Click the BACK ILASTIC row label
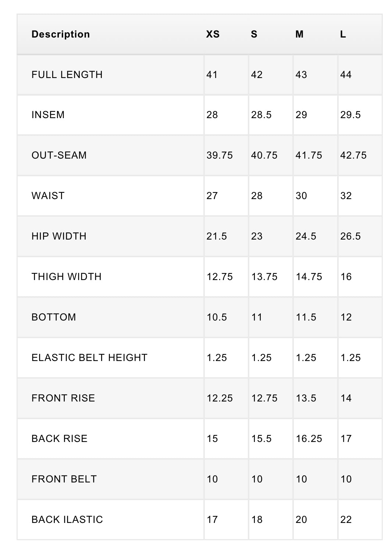 [67, 520]
